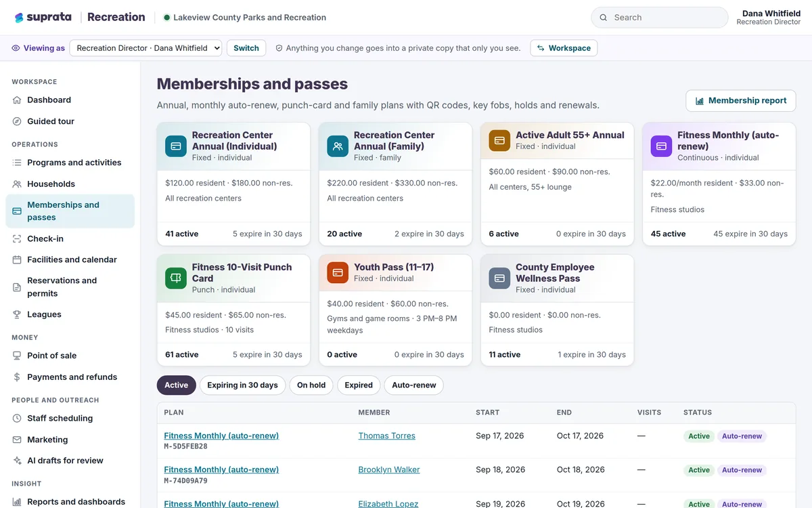The height and width of the screenshot is (508, 812).
Task: Click '45 expire in 30 days' text
Action: tap(750, 234)
